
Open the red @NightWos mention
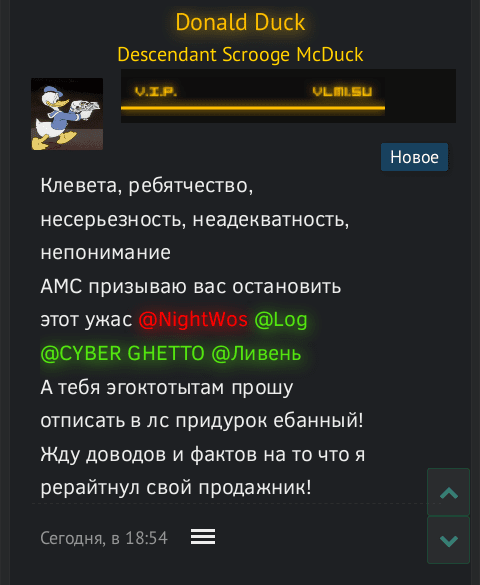(x=193, y=319)
